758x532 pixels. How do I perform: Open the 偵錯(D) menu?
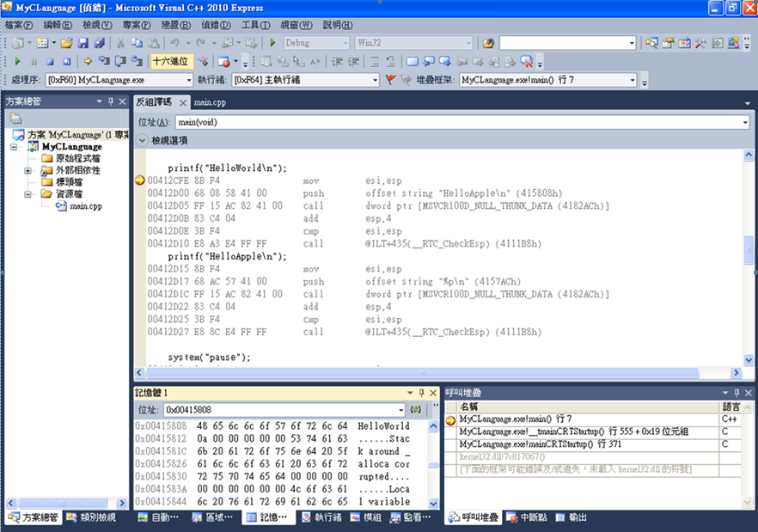tap(216, 25)
